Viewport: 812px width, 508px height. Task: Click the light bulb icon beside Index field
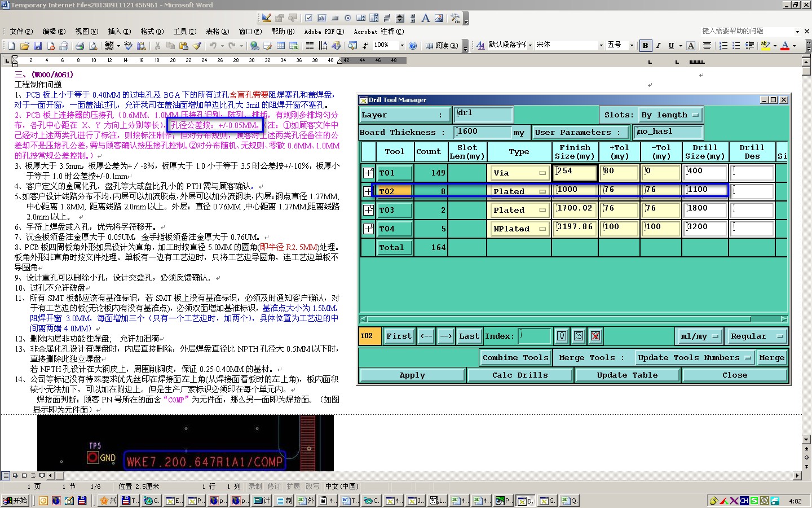562,336
